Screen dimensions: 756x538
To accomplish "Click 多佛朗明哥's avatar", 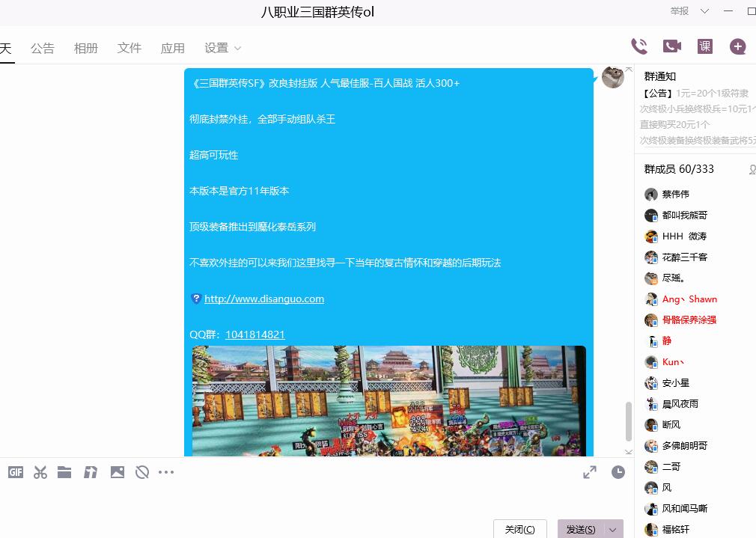I will pyautogui.click(x=651, y=445).
